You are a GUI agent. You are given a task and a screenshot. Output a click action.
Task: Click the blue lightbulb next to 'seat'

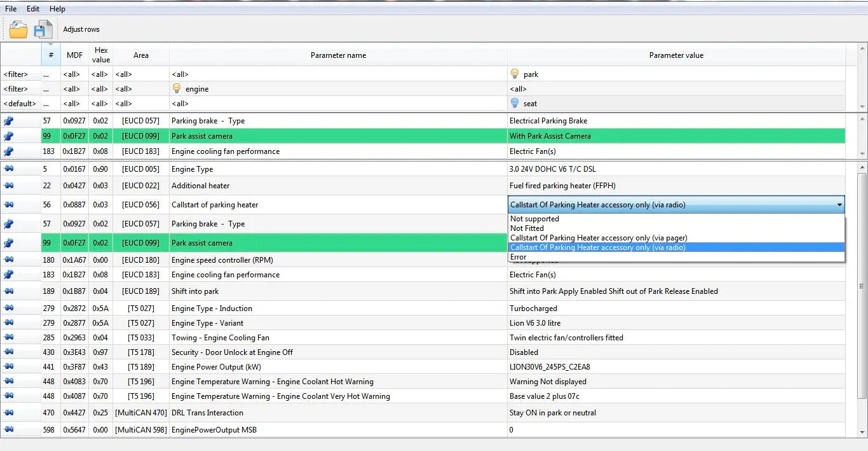point(515,103)
